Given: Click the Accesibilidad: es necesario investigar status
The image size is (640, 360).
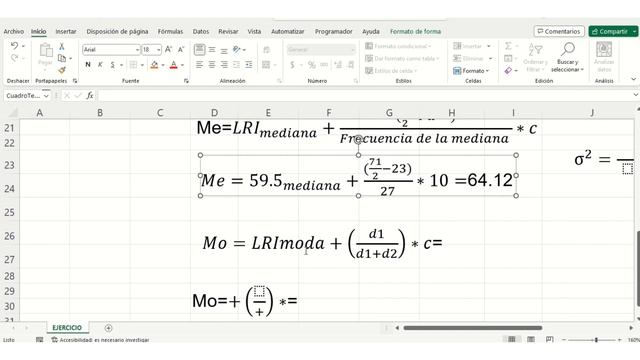Looking at the screenshot, I should point(100,340).
